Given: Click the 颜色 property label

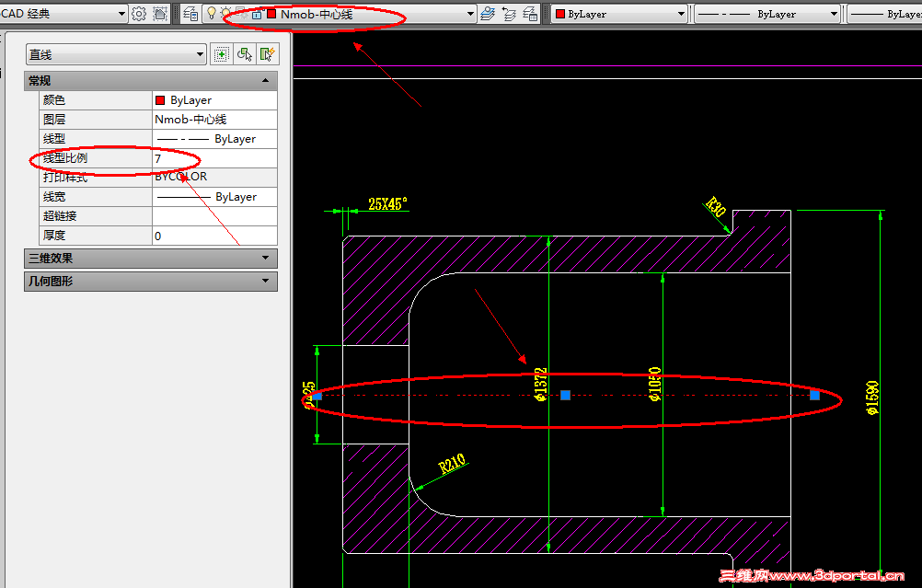Looking at the screenshot, I should (54, 100).
